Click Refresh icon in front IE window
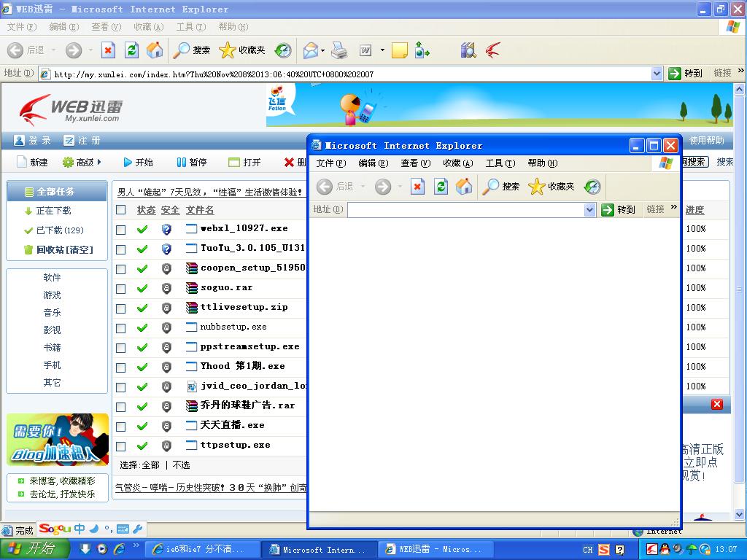The width and height of the screenshot is (747, 560). [441, 187]
